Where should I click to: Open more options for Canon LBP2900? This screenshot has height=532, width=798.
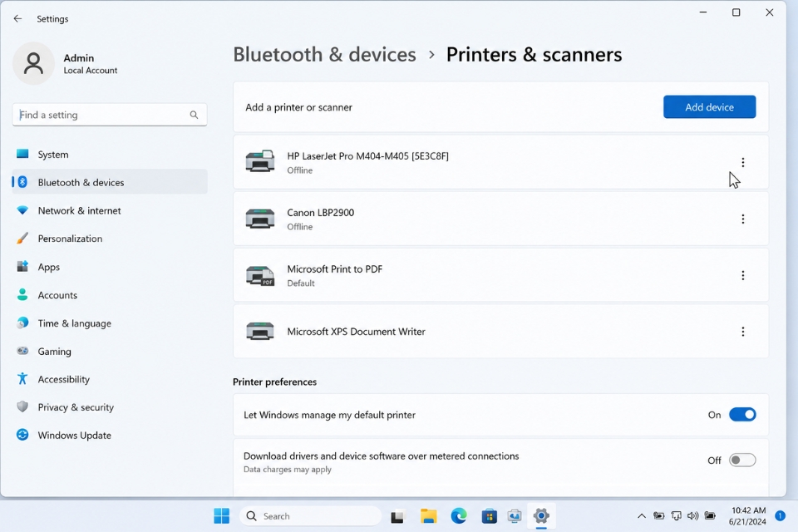coord(743,219)
